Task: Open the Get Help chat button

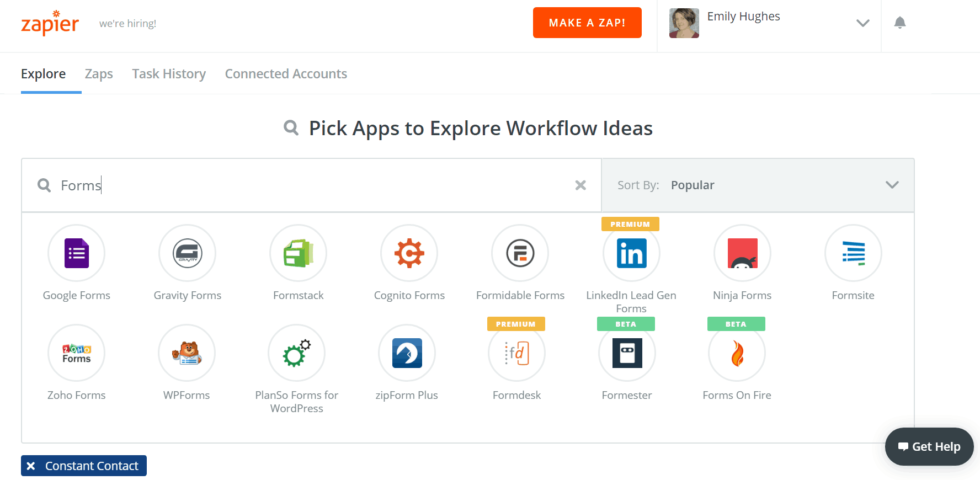Action: click(929, 446)
